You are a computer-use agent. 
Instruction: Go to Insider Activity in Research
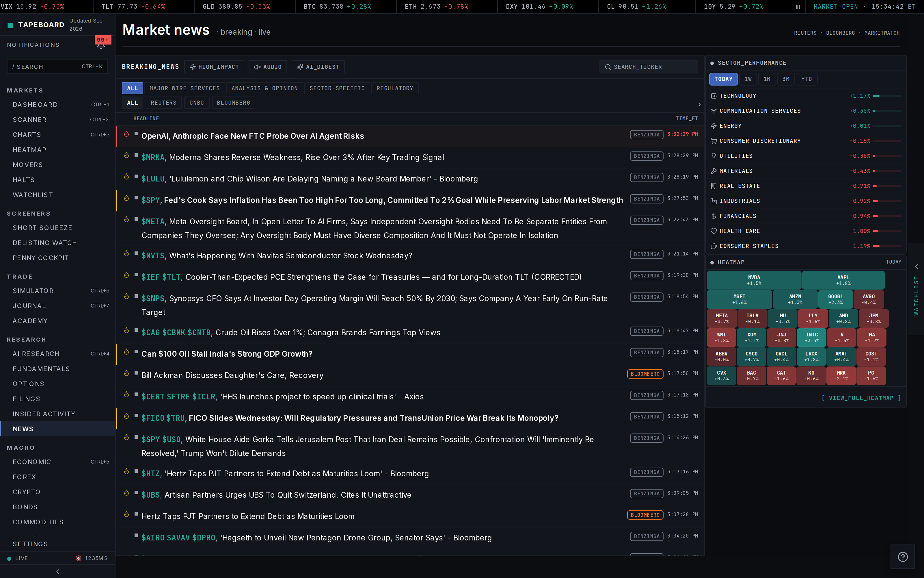click(58, 414)
